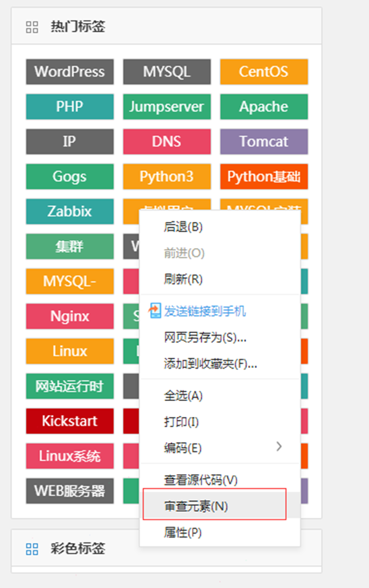The height and width of the screenshot is (588, 369).
Task: Select 添加到收藏夹(F)... menu entry
Action: 220,364
